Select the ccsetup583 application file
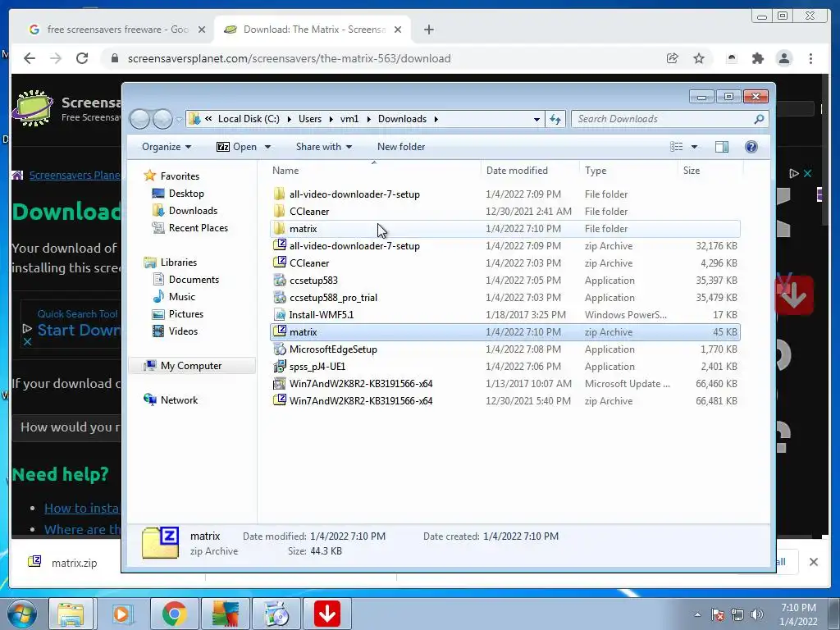840x630 pixels. (505, 281)
